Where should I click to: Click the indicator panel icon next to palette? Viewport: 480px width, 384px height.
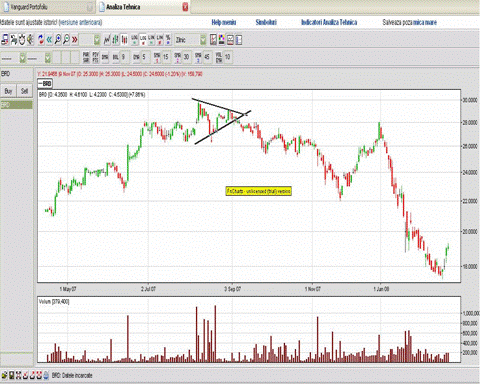[x=230, y=40]
